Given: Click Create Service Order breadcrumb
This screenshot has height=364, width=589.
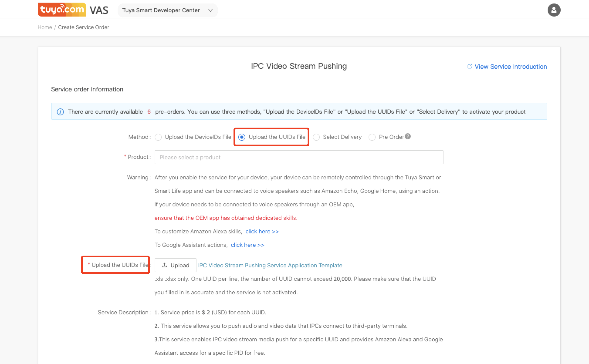Looking at the screenshot, I should [84, 27].
